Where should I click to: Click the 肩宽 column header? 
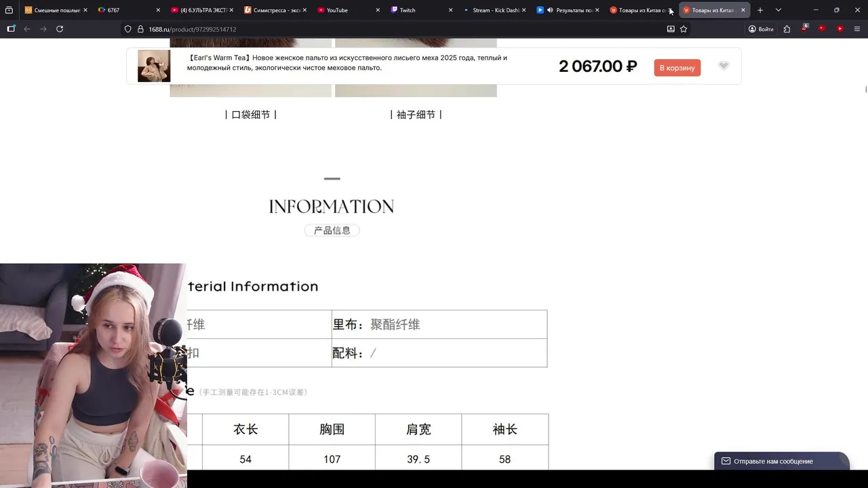418,429
